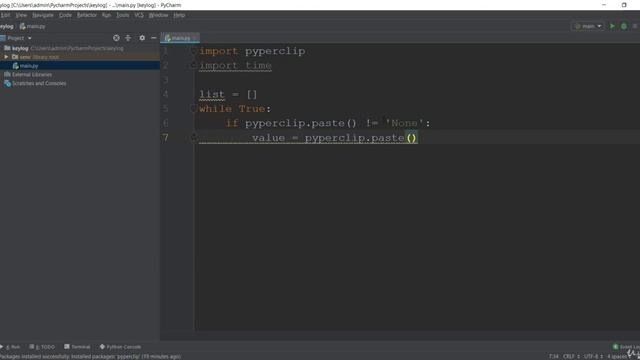Open the Refactor menu

coord(87,15)
